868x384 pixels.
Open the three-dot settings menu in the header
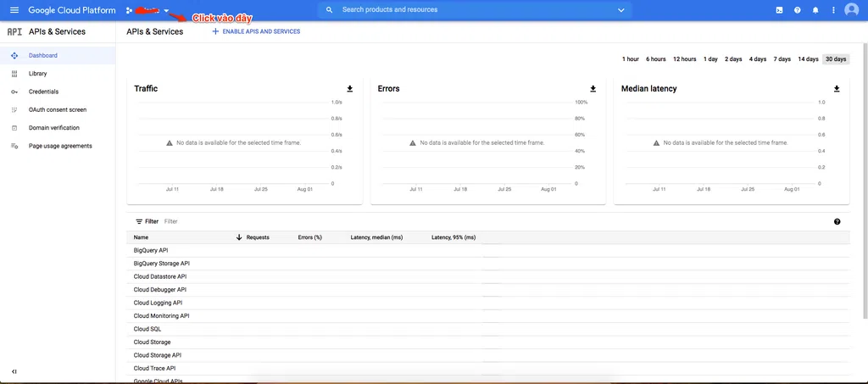(833, 10)
